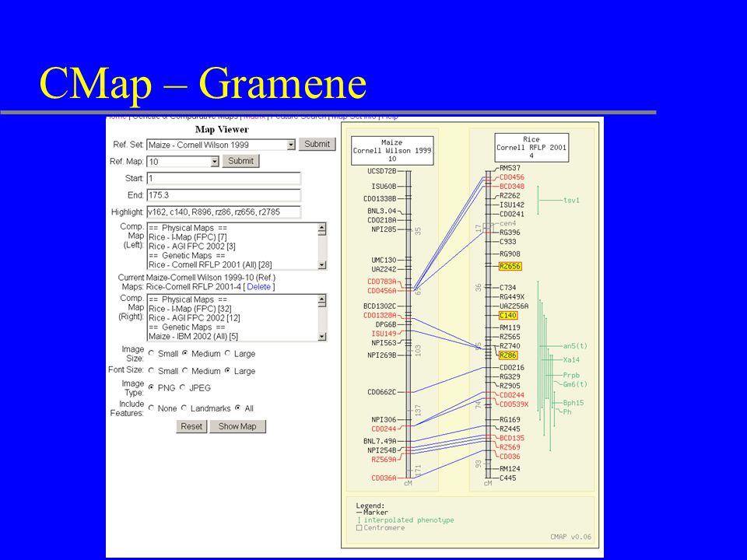Click highlighted marker RZ656 on rice map
The image size is (747, 560).
pyautogui.click(x=510, y=266)
